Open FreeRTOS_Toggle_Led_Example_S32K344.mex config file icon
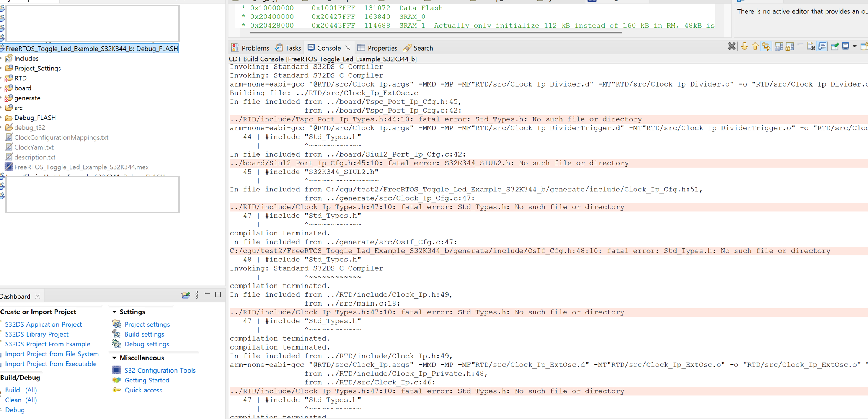This screenshot has width=868, height=420. (9, 167)
